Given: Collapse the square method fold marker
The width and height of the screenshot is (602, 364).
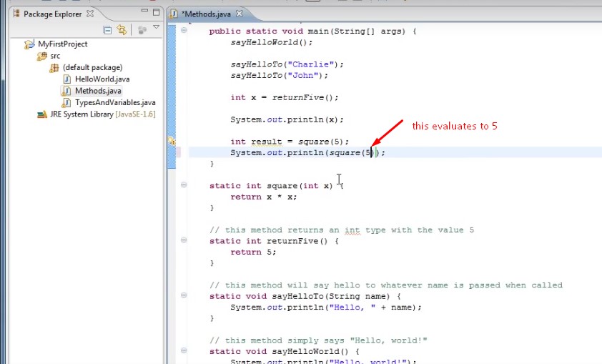Looking at the screenshot, I should [184, 185].
